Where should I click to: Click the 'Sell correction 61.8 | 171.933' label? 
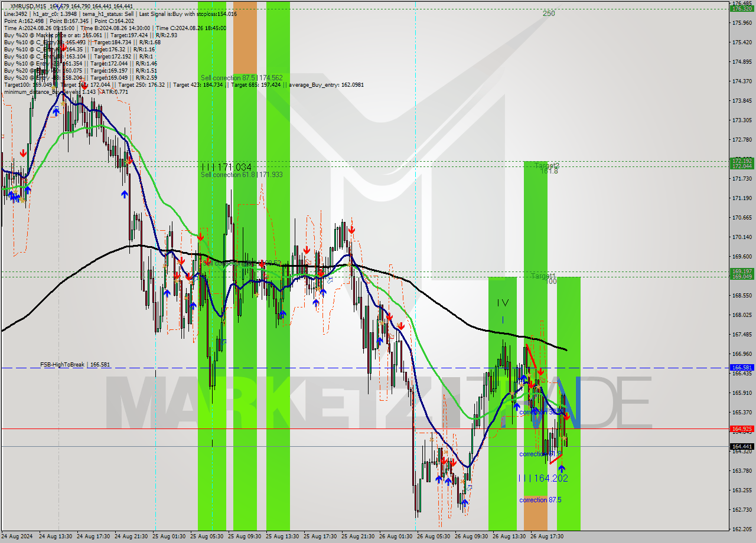(x=242, y=175)
